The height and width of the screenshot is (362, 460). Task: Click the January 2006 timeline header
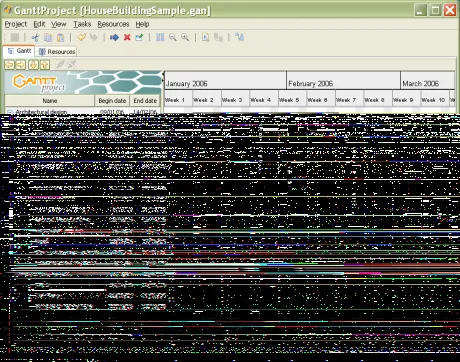[225, 80]
